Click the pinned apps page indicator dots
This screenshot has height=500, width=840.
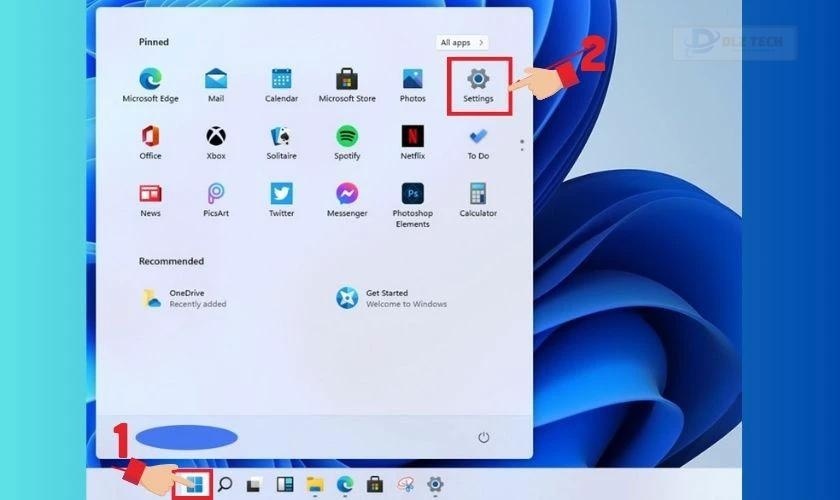520,145
